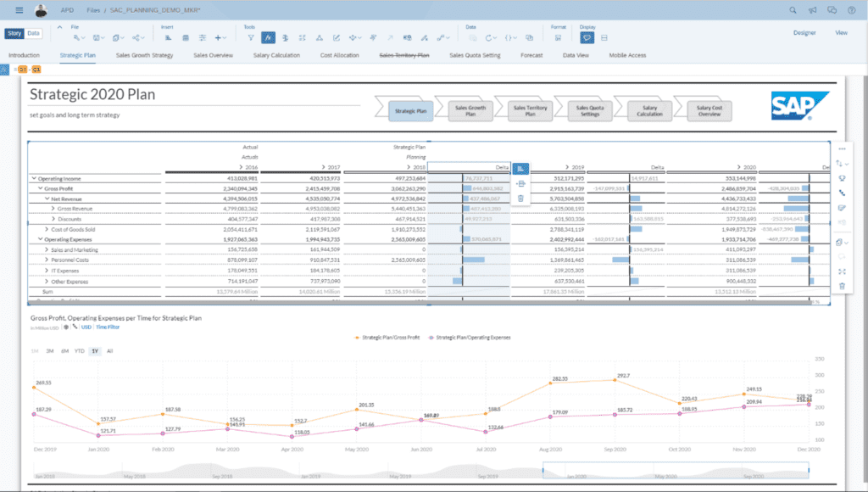Open the main hamburger menu

pos(19,10)
